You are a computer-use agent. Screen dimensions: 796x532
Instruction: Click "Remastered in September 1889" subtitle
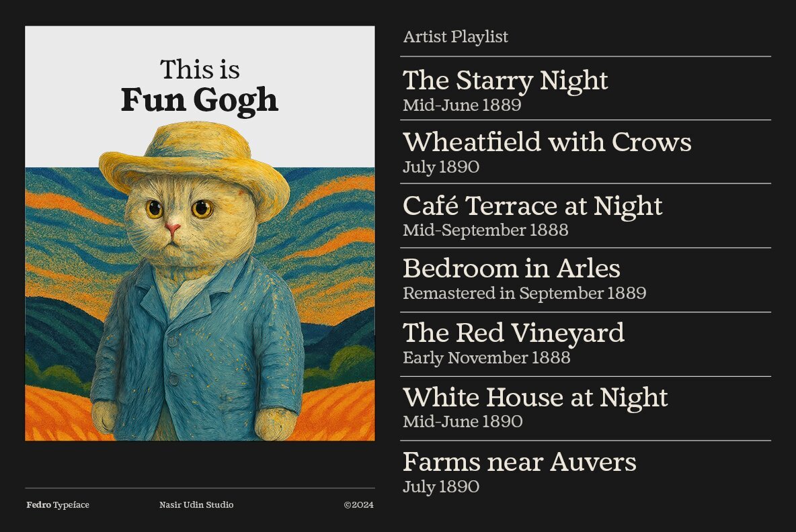pyautogui.click(x=524, y=294)
